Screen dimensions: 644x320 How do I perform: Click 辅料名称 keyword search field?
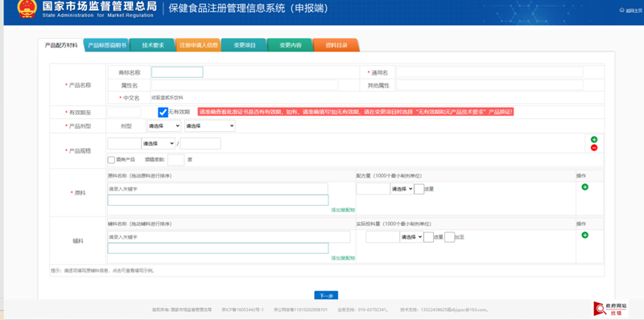point(229,236)
